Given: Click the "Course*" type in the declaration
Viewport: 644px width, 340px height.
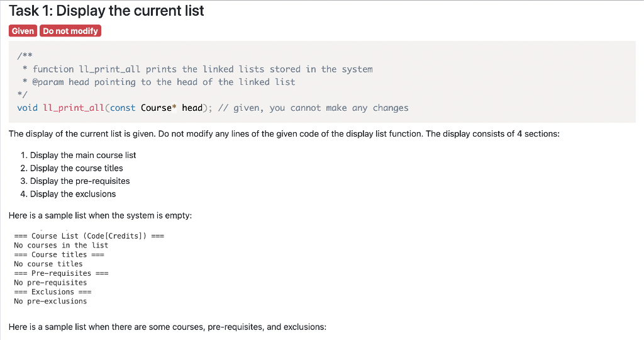Looking at the screenshot, I should point(158,108).
